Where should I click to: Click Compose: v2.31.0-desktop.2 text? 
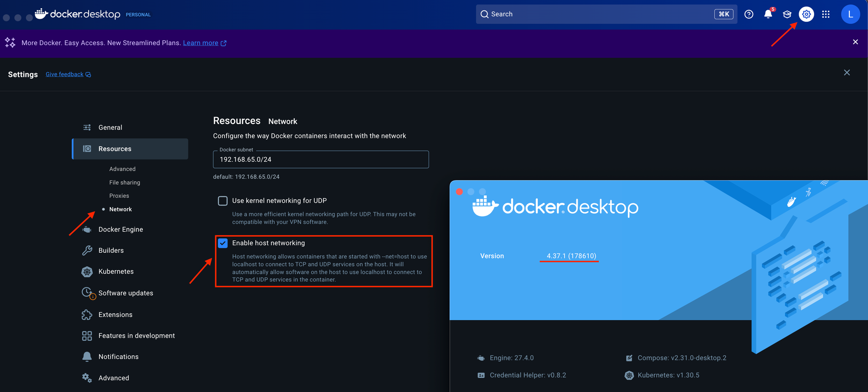(682, 358)
